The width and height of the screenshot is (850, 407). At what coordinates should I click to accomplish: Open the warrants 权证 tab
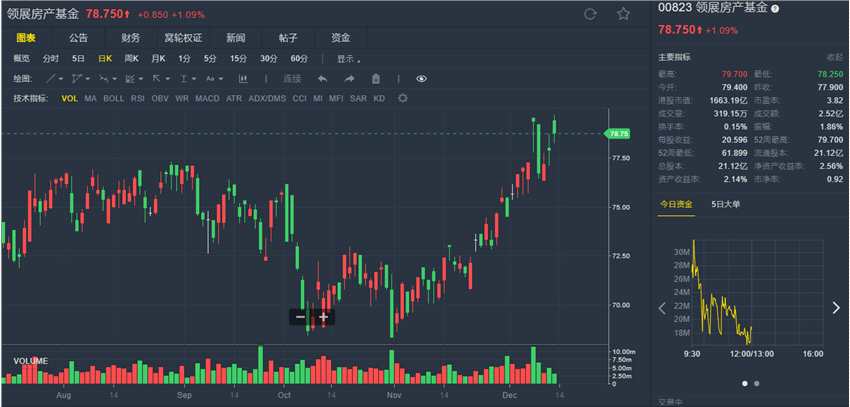[183, 38]
